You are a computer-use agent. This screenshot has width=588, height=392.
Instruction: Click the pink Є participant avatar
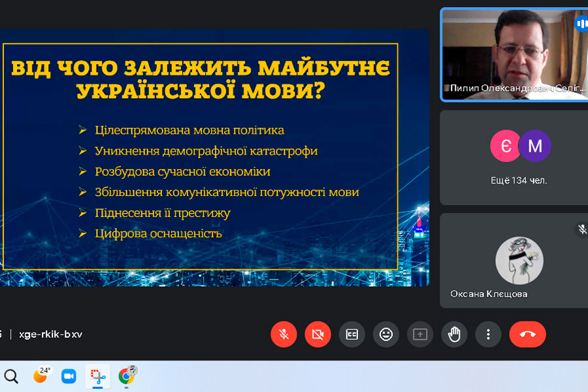[x=506, y=146]
